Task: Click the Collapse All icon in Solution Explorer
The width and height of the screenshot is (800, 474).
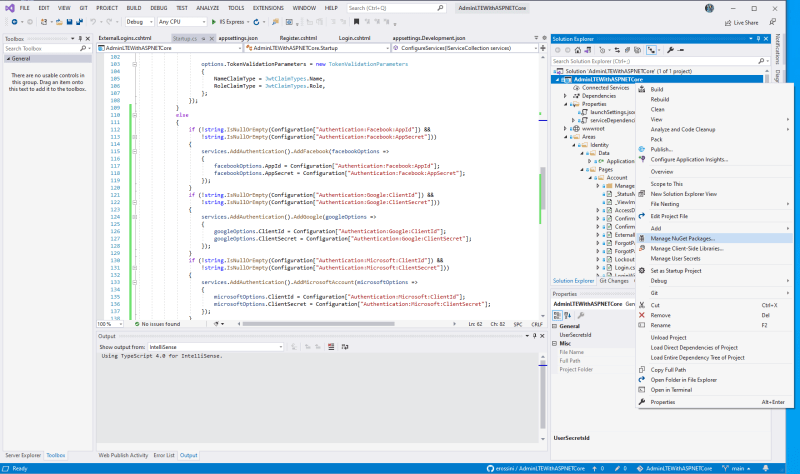Action: point(627,50)
